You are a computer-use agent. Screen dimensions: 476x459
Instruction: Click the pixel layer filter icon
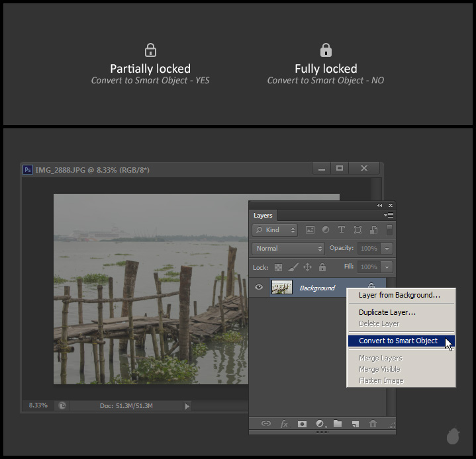(310, 230)
